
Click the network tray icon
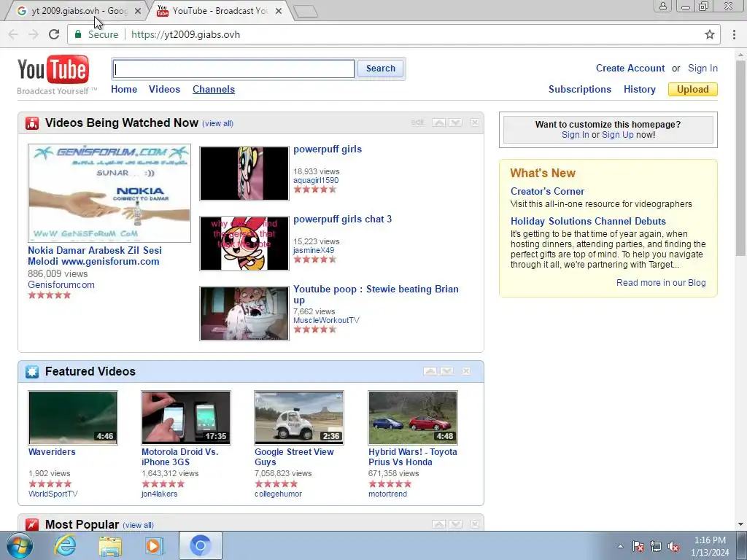(656, 547)
